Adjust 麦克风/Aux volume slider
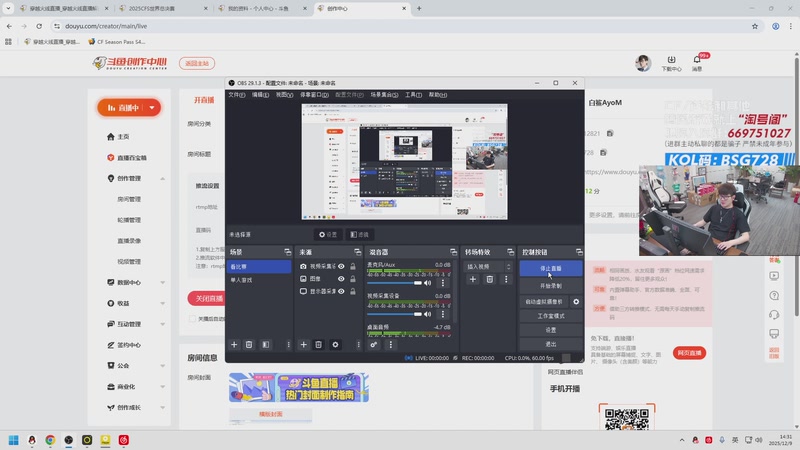 coord(394,283)
